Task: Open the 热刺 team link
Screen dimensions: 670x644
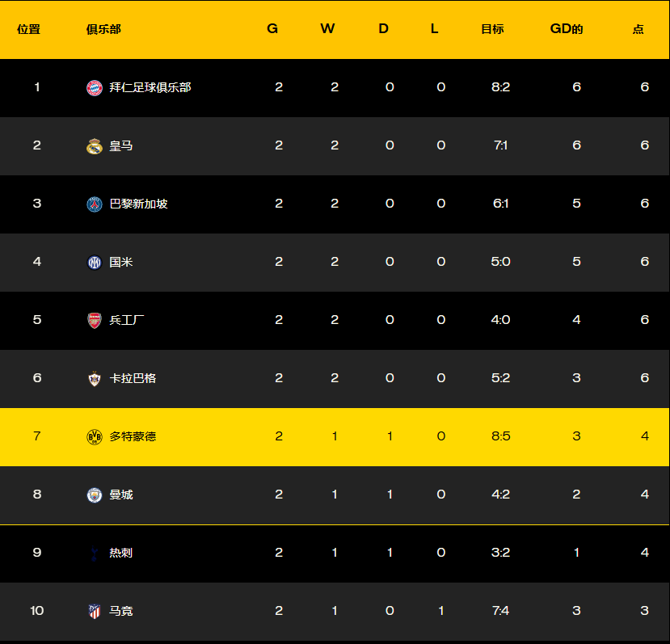Action: [121, 553]
